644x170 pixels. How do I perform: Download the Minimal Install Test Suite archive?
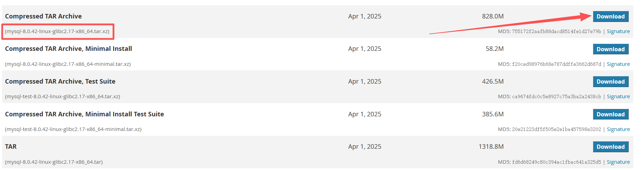611,114
